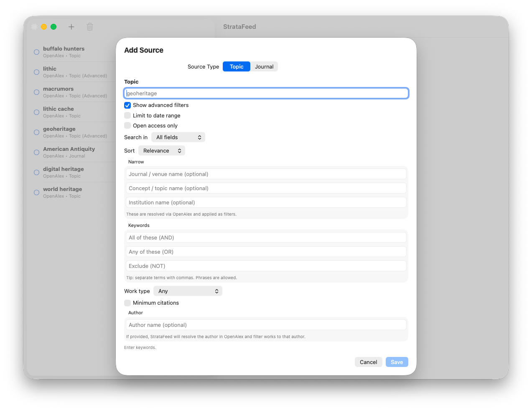Select the Topic source type segment
This screenshot has height=410, width=532.
(236, 66)
